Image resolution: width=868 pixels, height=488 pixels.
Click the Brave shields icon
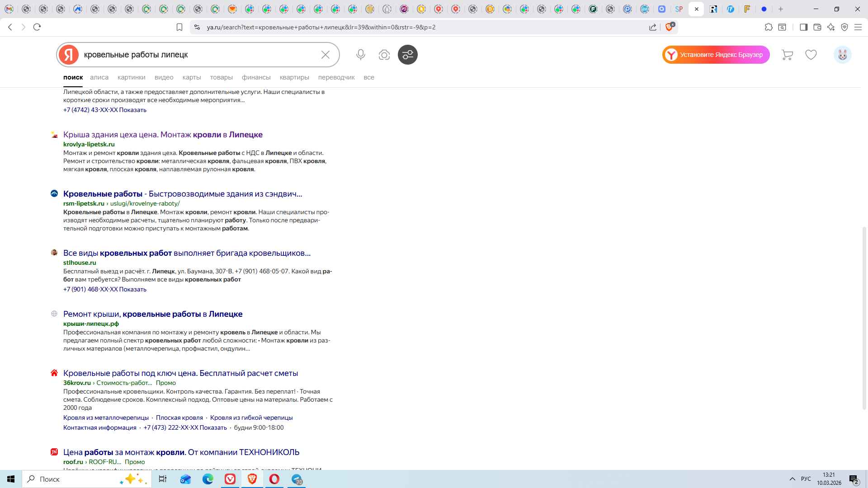tap(670, 27)
